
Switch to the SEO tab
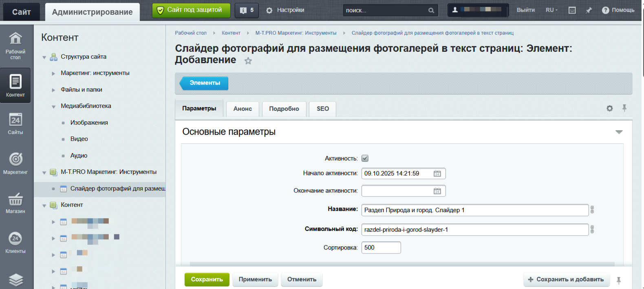[x=322, y=109]
